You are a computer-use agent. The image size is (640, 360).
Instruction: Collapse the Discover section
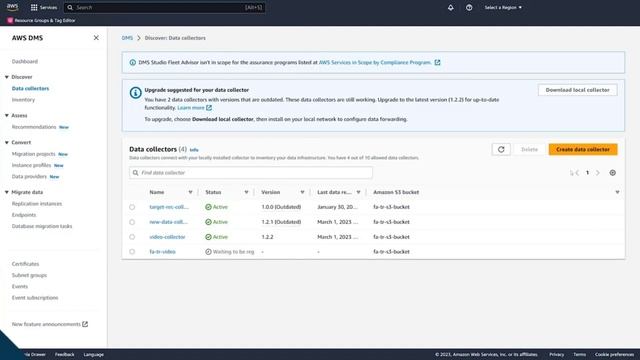coord(7,77)
